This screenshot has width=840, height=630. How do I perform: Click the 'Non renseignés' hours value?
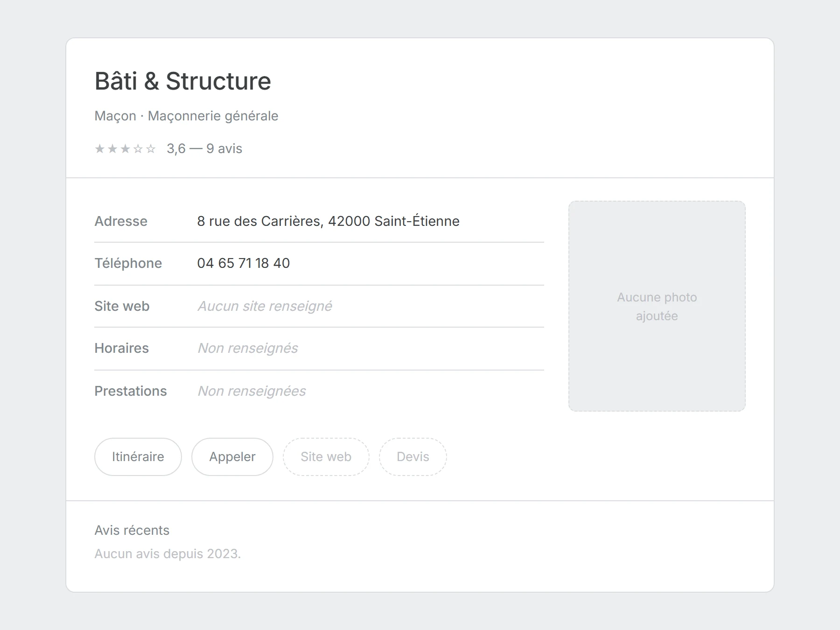[248, 348]
